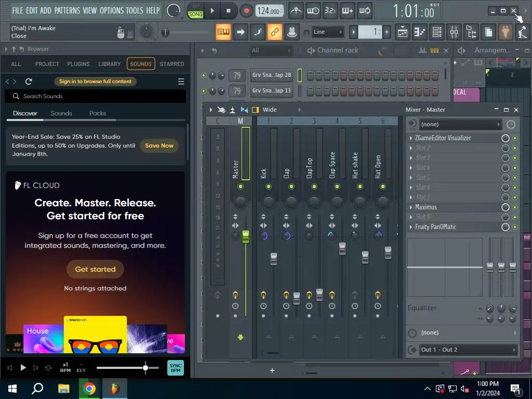Toggle the link/multilink controllers icon
This screenshot has width=532, height=399.
(x=274, y=32)
